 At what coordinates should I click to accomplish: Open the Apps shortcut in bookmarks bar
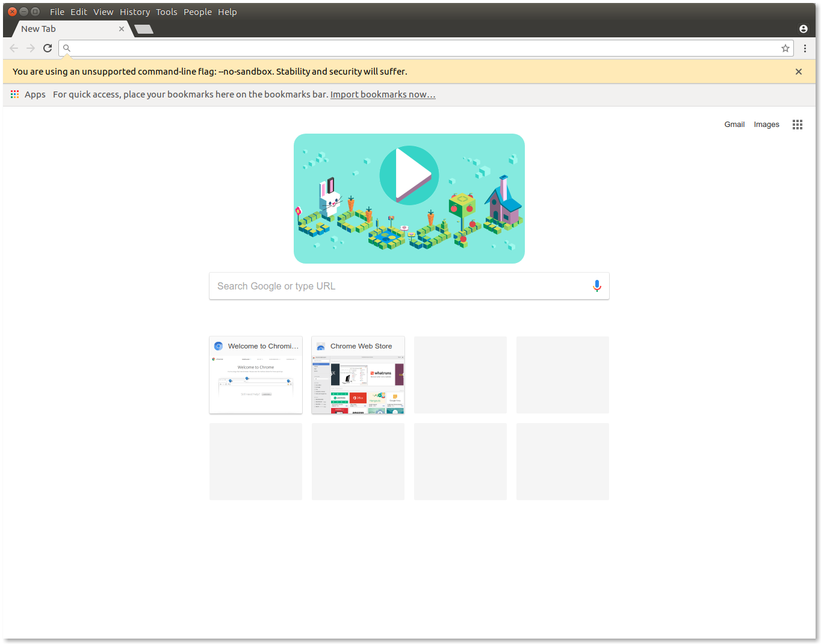[x=28, y=94]
